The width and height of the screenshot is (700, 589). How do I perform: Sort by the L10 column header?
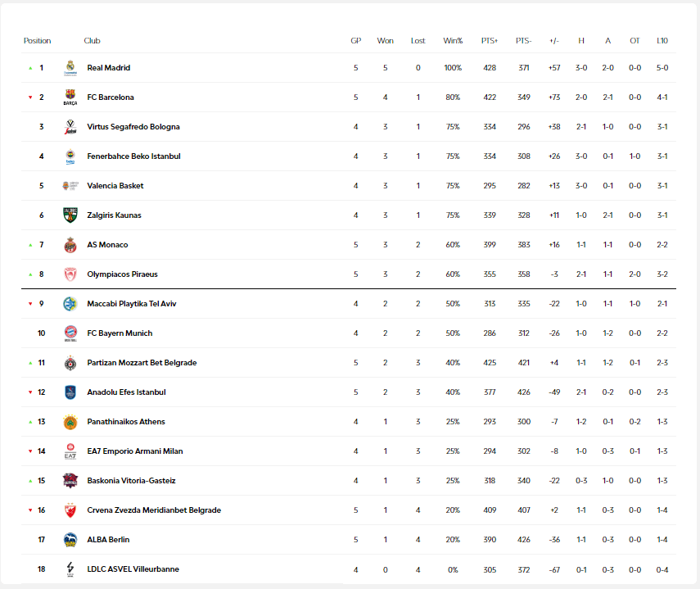tap(662, 41)
